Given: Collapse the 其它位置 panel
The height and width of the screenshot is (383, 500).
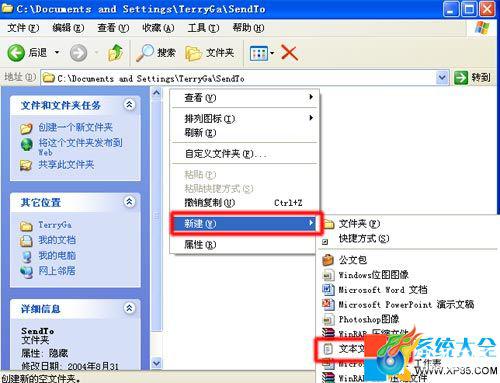Looking at the screenshot, I should click(129, 201).
